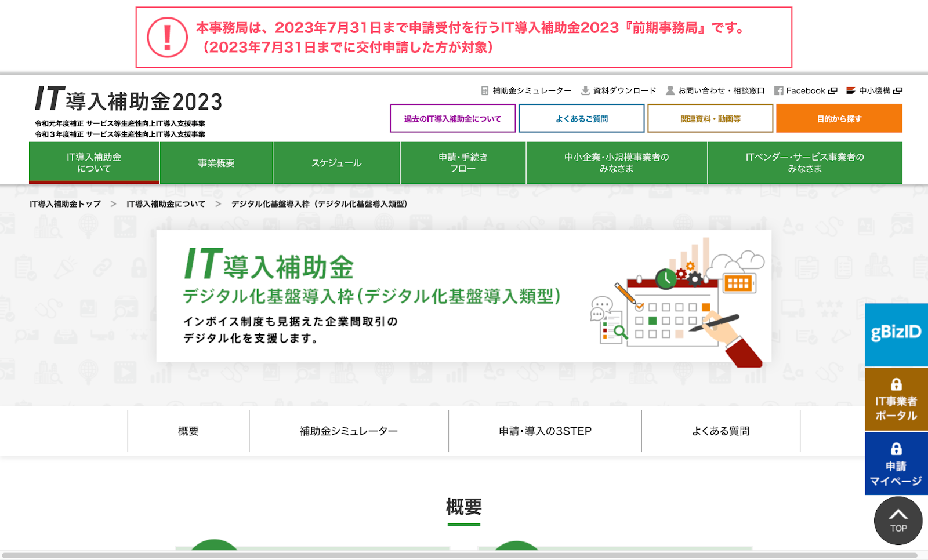Screen dimensions: 928x560
Task: Click the 中小機構 flag logo icon
Action: click(x=851, y=90)
